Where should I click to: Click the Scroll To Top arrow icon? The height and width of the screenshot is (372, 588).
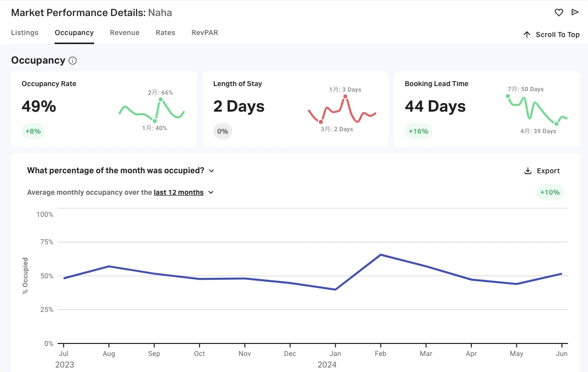pyautogui.click(x=527, y=35)
